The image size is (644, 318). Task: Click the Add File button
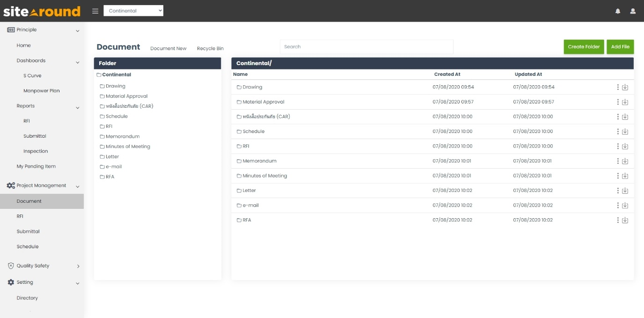pyautogui.click(x=620, y=46)
